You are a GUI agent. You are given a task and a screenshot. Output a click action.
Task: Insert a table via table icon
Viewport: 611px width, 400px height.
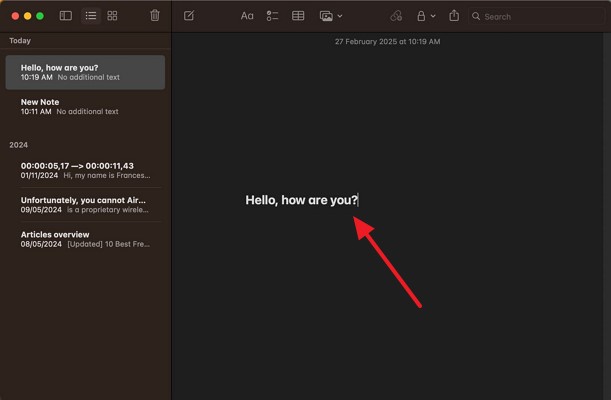point(298,16)
